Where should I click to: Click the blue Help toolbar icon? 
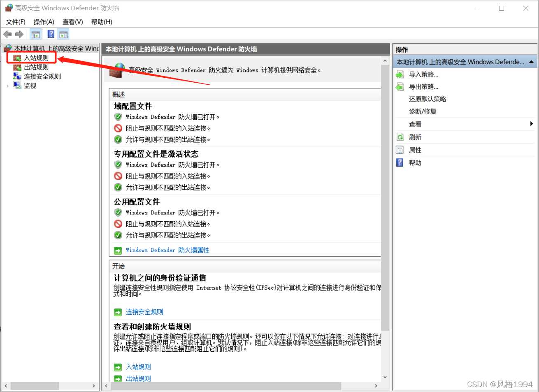tap(51, 35)
